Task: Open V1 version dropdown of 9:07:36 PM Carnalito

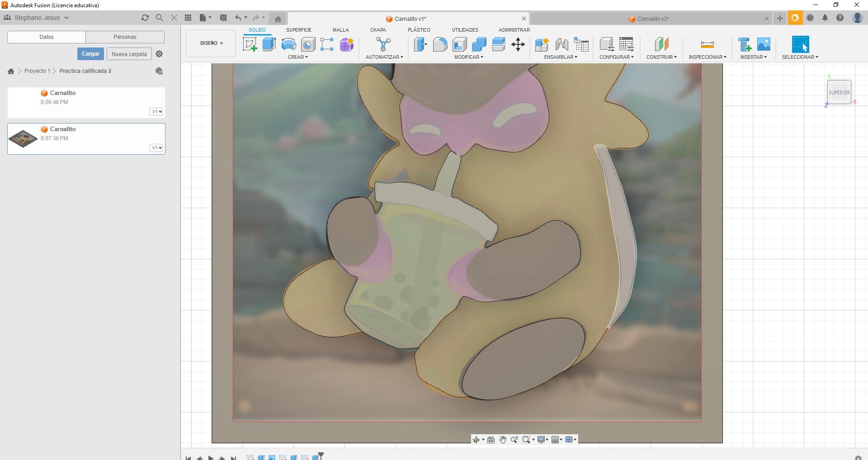Action: pyautogui.click(x=156, y=148)
